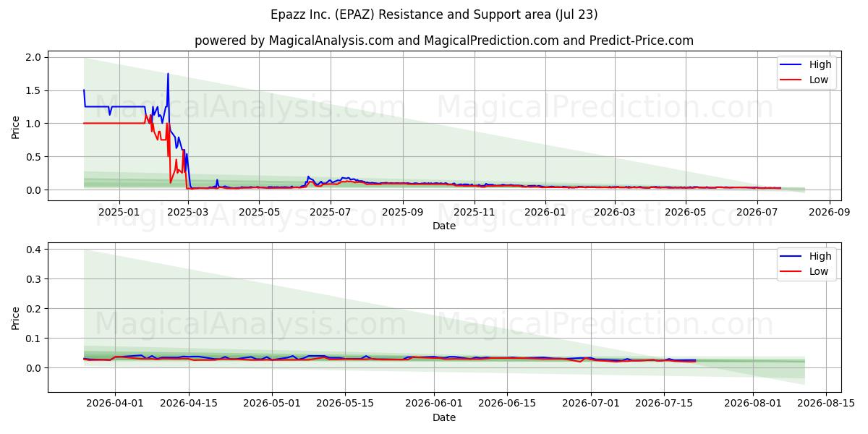The height and width of the screenshot is (434, 868).
Task: Click the '2026-05-01' x-axis label in the bottom chart
Action: [x=273, y=404]
